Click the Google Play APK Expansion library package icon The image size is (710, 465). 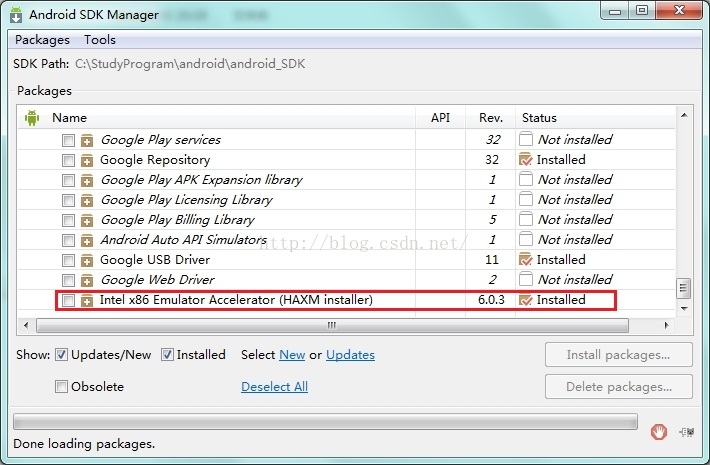coord(87,180)
